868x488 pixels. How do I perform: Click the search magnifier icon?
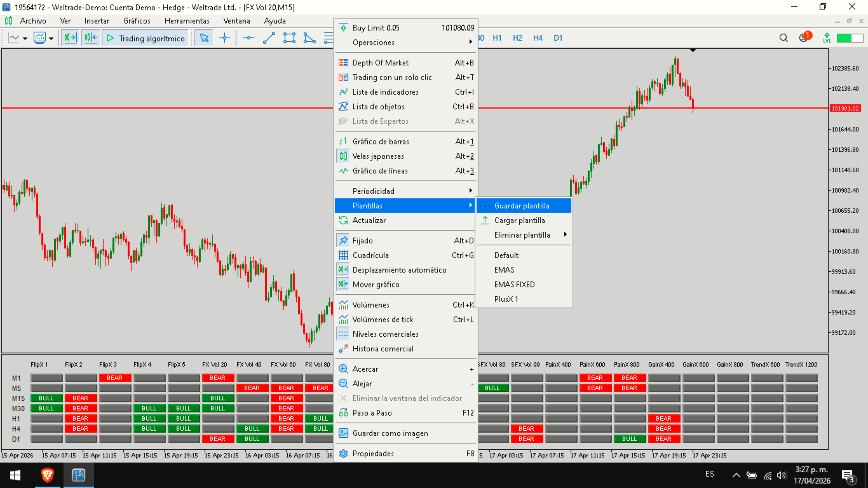tap(783, 38)
